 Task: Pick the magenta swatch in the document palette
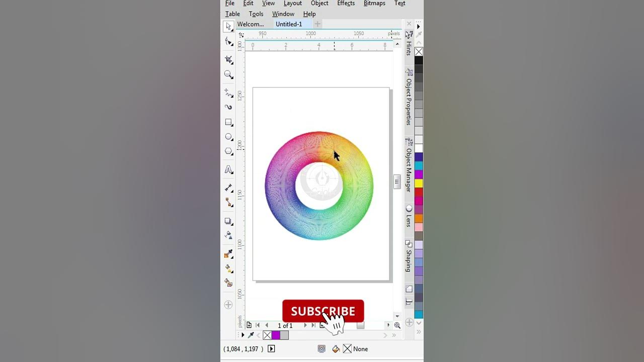(276, 335)
